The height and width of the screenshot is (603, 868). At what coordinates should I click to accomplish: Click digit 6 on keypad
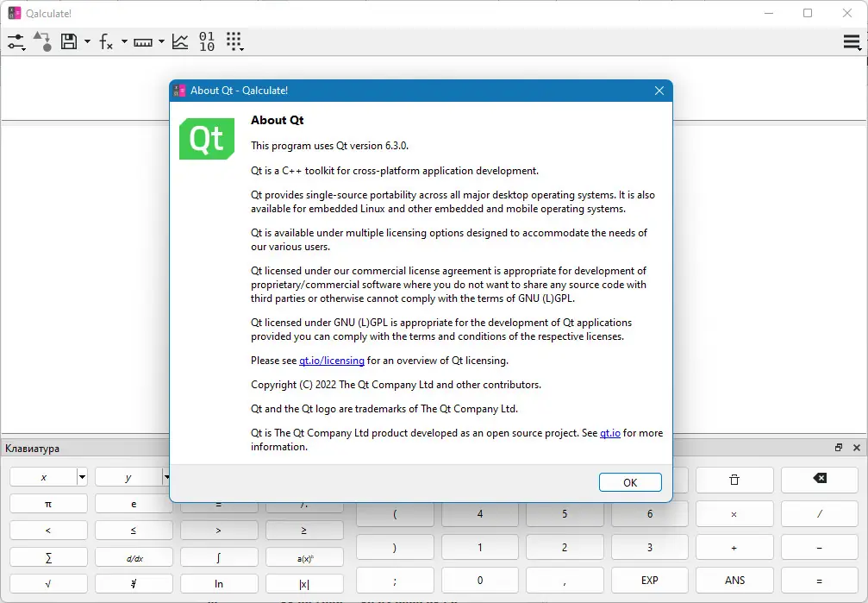(650, 514)
